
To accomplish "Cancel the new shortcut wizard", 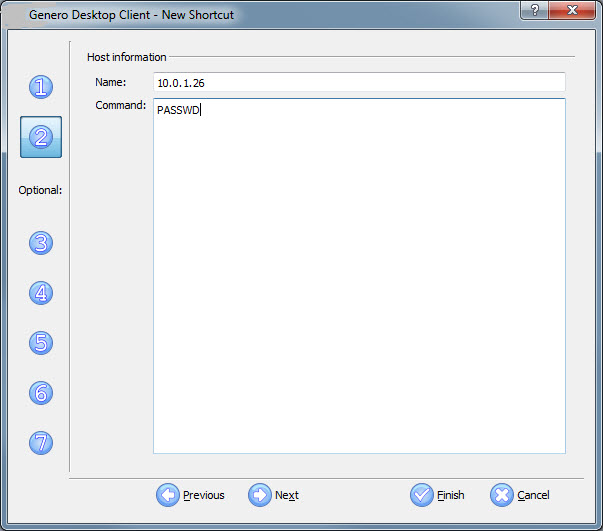I will [x=520, y=495].
